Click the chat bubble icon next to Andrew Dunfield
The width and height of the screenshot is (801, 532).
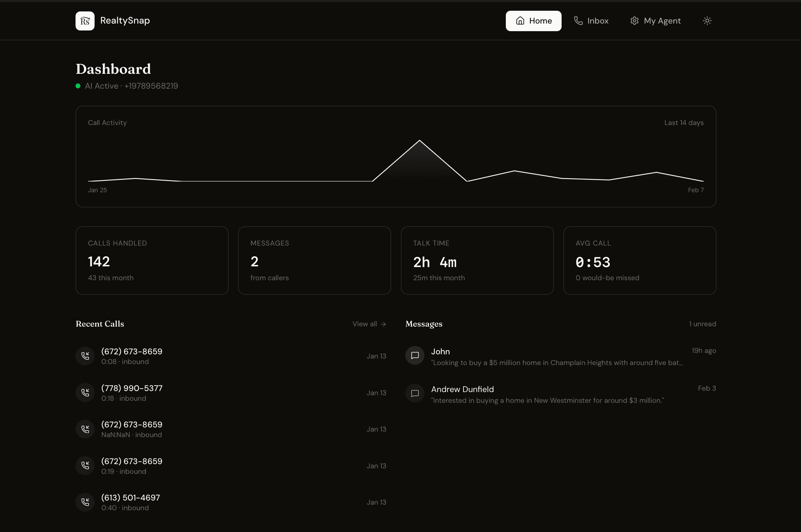coord(414,393)
